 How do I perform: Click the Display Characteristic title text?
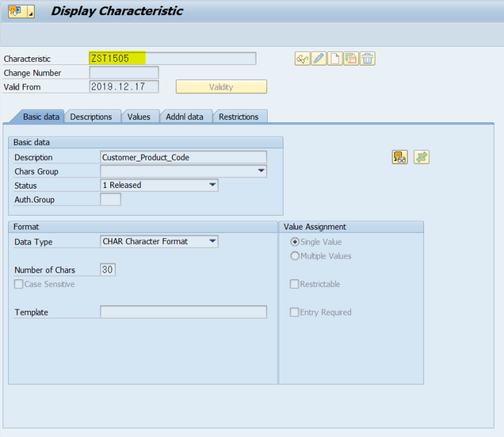tap(117, 11)
